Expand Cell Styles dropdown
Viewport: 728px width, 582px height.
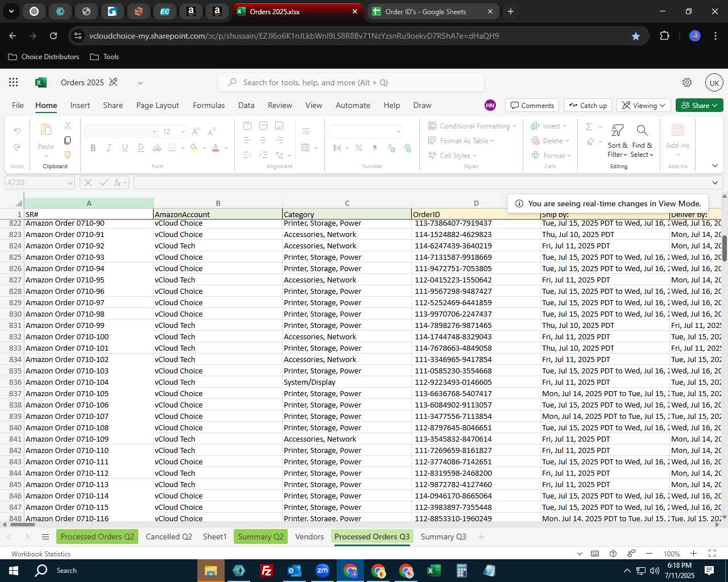475,156
